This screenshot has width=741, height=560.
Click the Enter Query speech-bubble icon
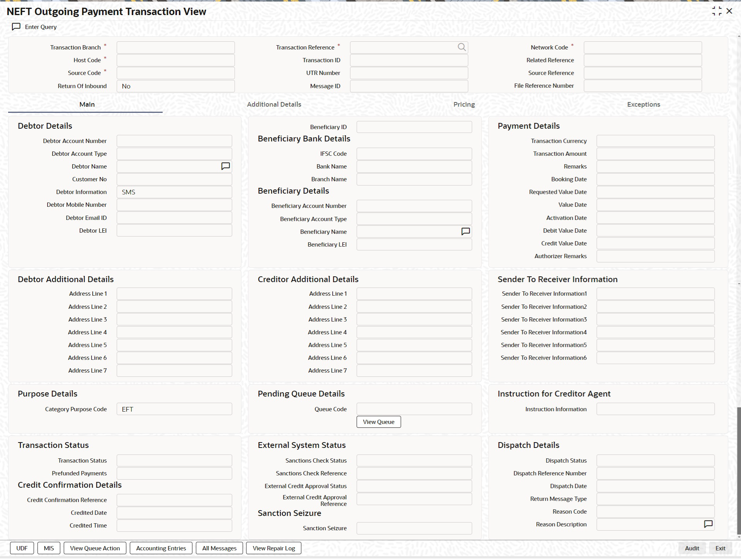click(16, 27)
